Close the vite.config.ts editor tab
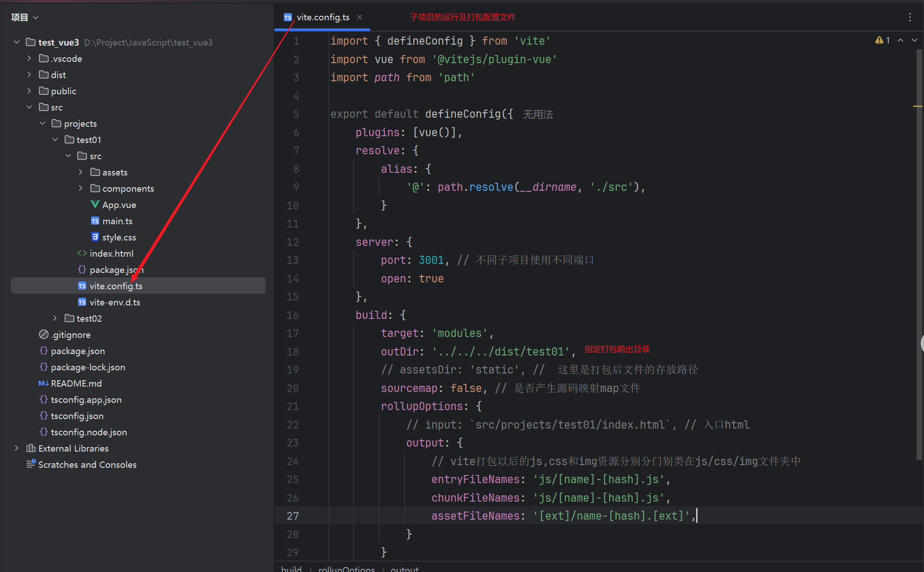The height and width of the screenshot is (572, 924). [360, 17]
